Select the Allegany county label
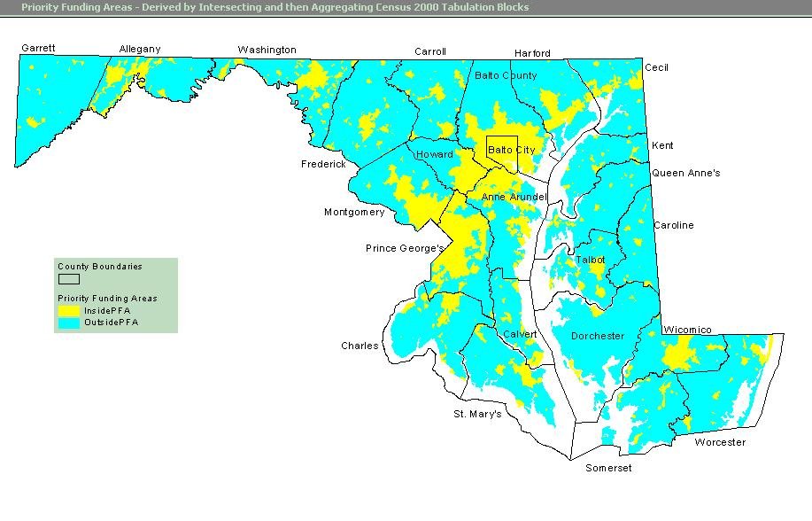Viewport: 812px width, 521px height. (140, 50)
